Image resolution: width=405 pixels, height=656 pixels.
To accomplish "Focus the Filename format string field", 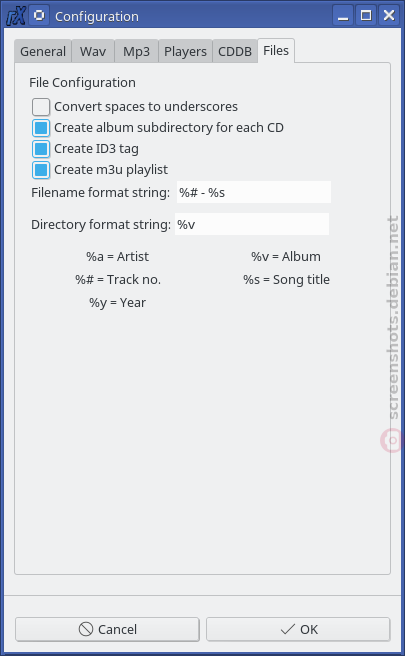I will [x=254, y=192].
